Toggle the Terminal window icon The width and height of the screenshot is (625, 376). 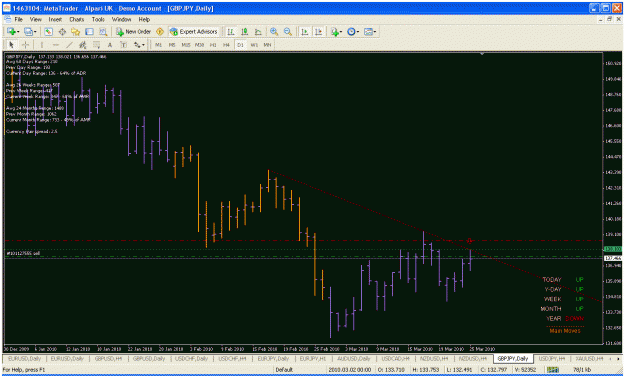pyautogui.click(x=89, y=31)
